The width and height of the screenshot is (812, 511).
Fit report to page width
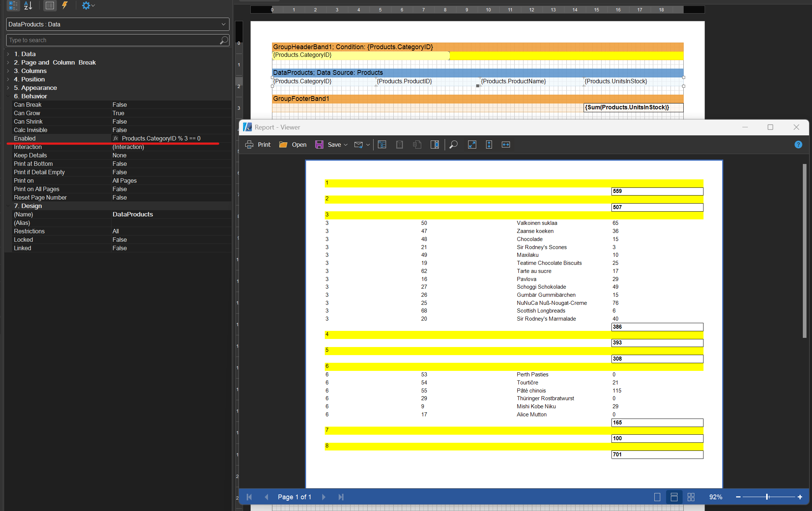tap(506, 145)
